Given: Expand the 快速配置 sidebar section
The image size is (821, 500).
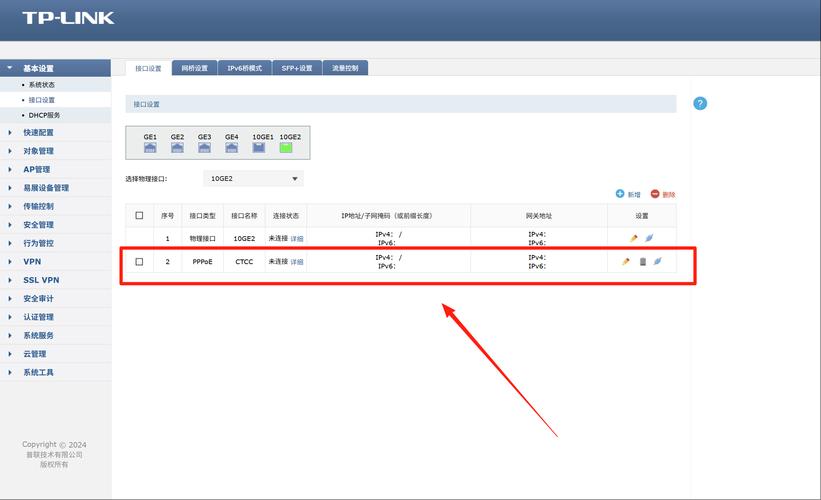Looking at the screenshot, I should [39, 132].
